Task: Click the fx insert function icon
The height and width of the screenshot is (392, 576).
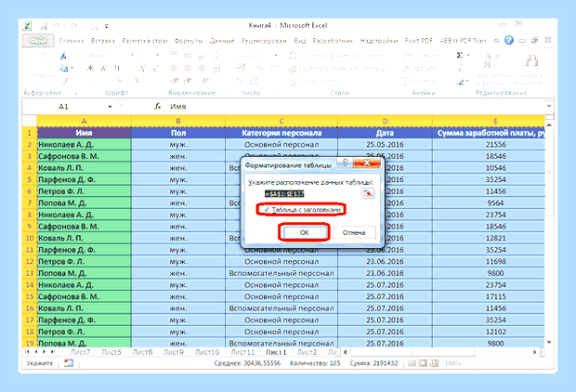Action: pyautogui.click(x=158, y=107)
